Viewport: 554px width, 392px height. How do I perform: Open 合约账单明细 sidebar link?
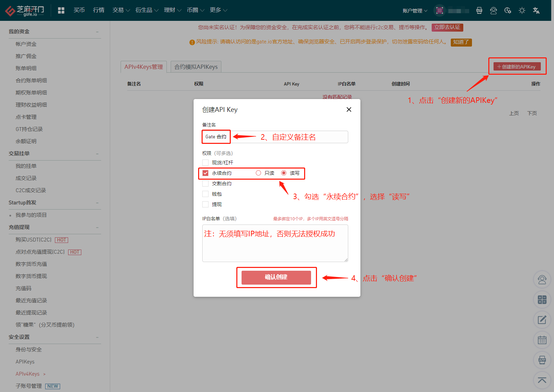click(x=31, y=80)
